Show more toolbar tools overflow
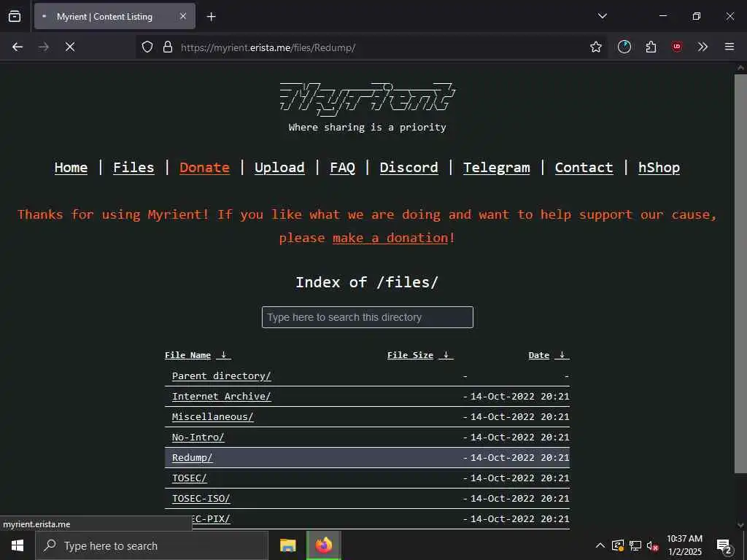Viewport: 747px width, 560px height. (703, 47)
